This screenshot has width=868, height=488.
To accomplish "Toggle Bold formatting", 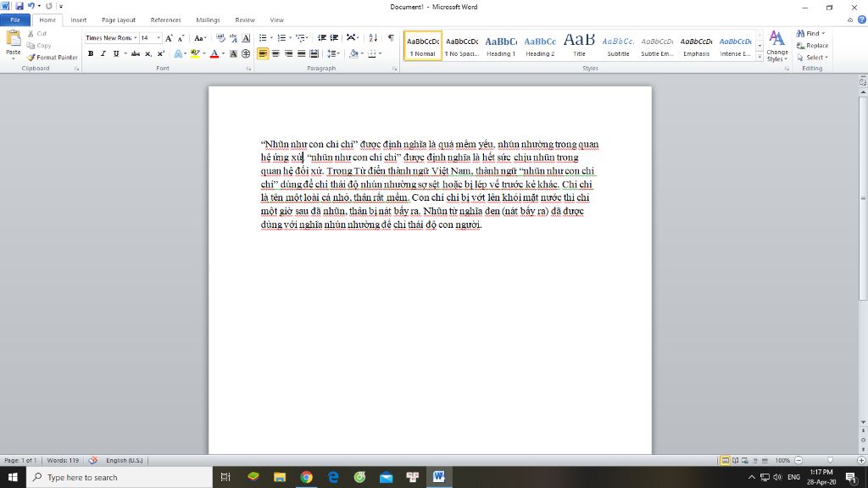I will pos(90,53).
